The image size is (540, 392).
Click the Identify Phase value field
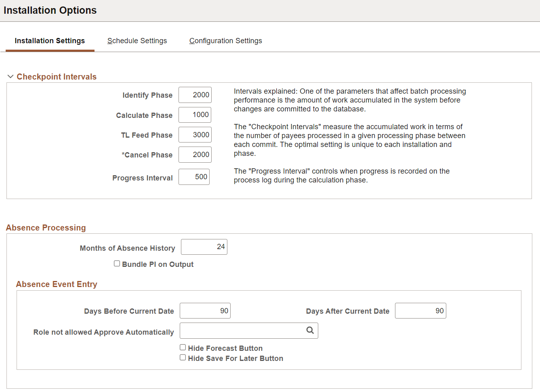click(x=195, y=95)
